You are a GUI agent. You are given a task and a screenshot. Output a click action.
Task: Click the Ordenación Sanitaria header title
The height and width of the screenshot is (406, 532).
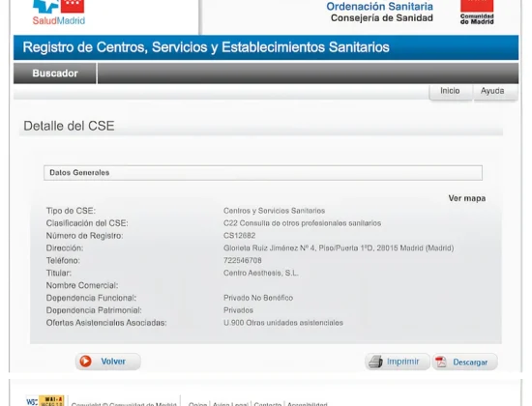pos(379,6)
